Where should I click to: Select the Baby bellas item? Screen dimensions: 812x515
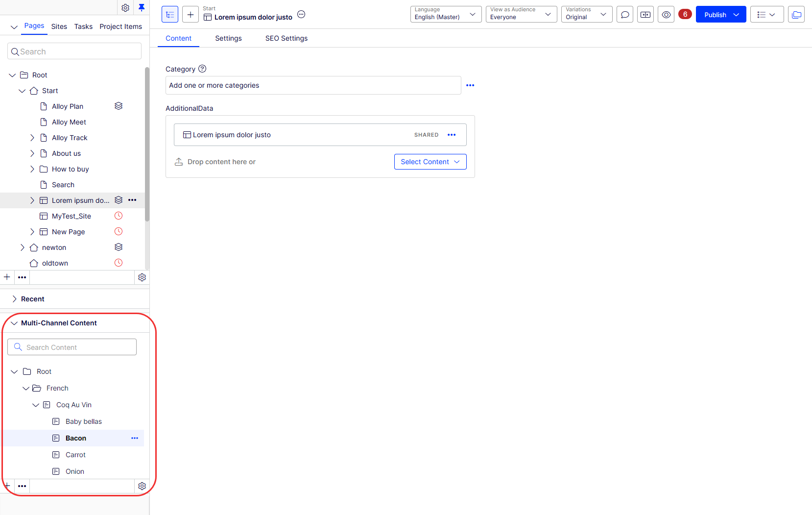(x=84, y=421)
